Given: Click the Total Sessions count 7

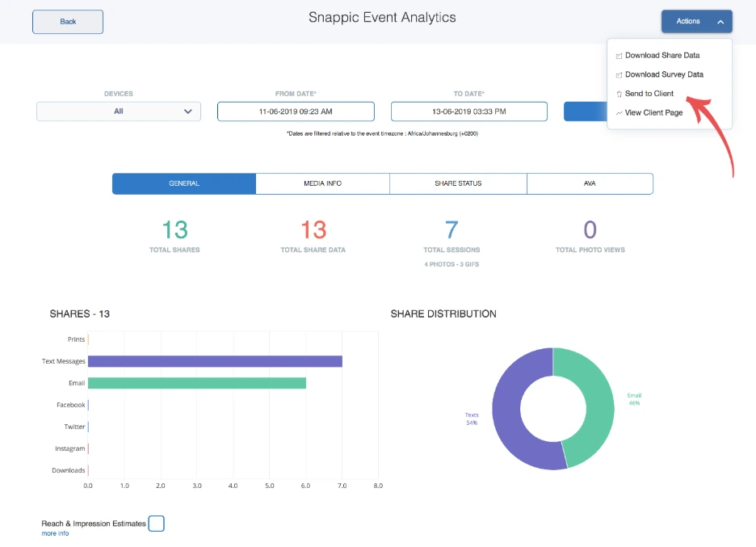Looking at the screenshot, I should tap(451, 229).
